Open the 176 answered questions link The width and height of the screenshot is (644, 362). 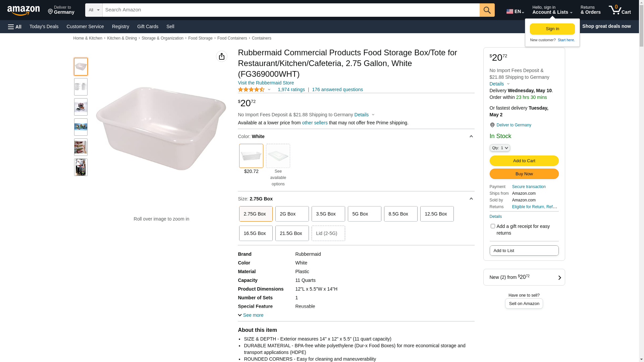[337, 89]
